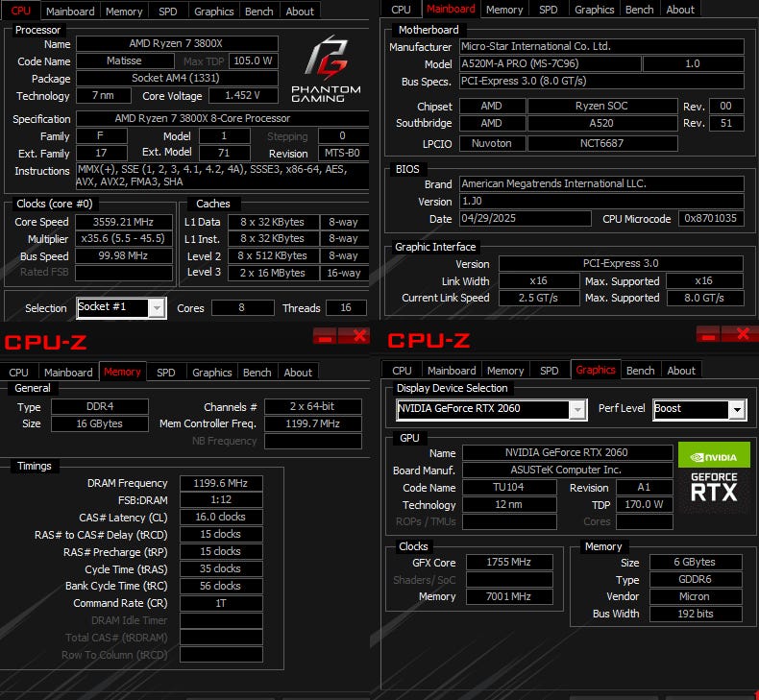Click the AMD Ryzen 7 3800X name field
Viewport: 759px width, 700px height.
click(177, 43)
